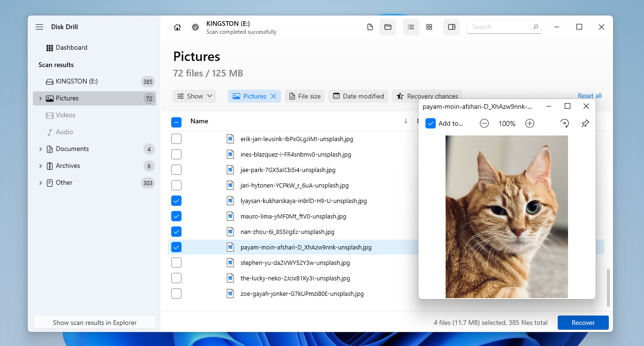Uncheck the mauro-lima file checkbox

click(176, 216)
